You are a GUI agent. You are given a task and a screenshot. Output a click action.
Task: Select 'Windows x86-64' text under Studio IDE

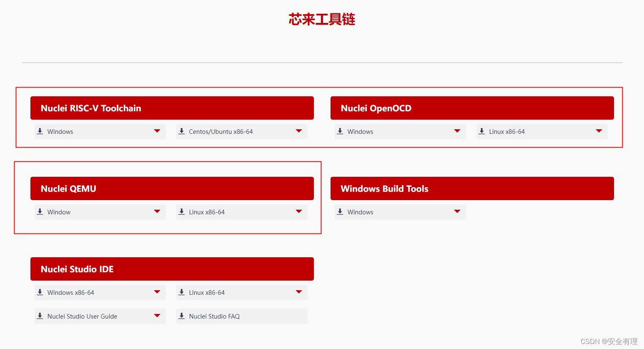coord(70,293)
